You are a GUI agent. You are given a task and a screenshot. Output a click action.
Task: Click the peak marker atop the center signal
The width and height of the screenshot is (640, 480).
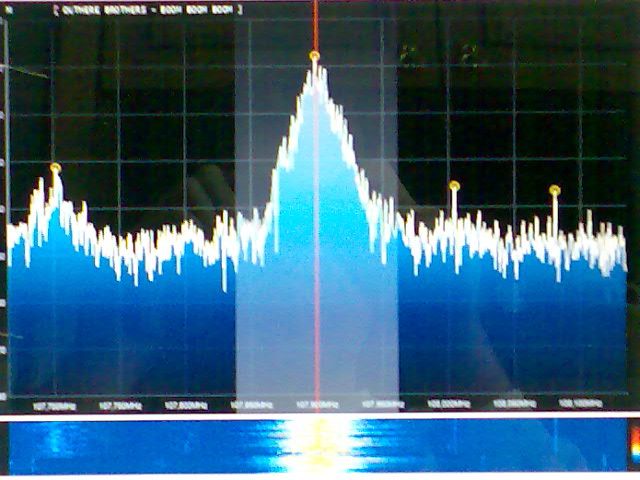pos(314,55)
